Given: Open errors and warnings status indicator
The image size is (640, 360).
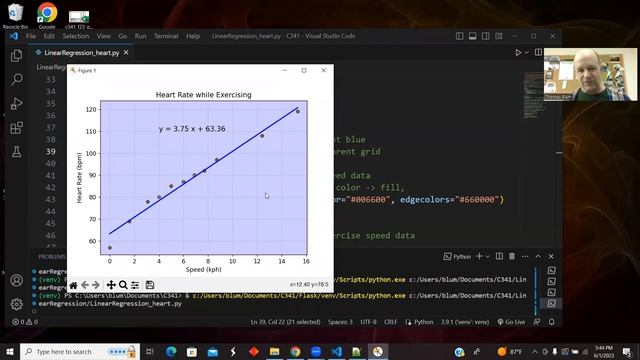Looking at the screenshot, I should click(25, 322).
